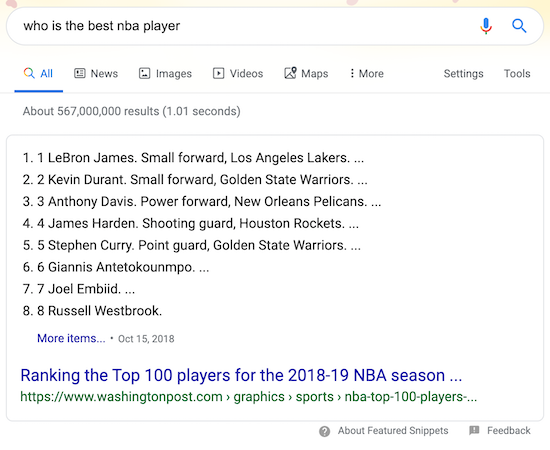The image size is (550, 450).
Task: Click the washingtonpost.com URL breadcrumb
Action: (x=248, y=397)
